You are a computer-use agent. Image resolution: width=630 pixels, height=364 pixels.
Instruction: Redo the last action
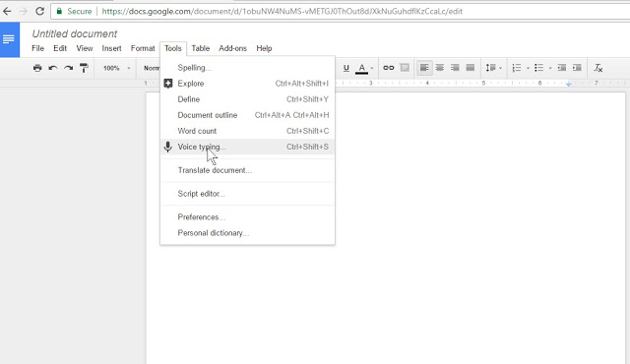[68, 68]
